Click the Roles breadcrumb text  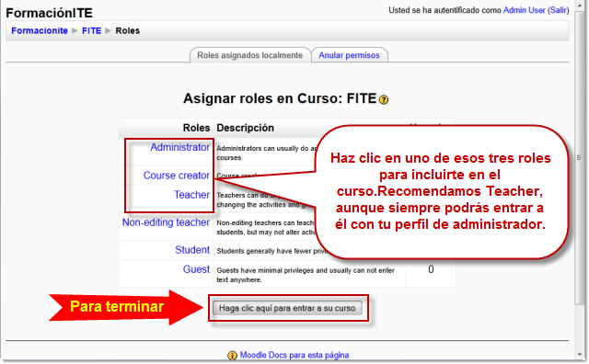pyautogui.click(x=127, y=30)
